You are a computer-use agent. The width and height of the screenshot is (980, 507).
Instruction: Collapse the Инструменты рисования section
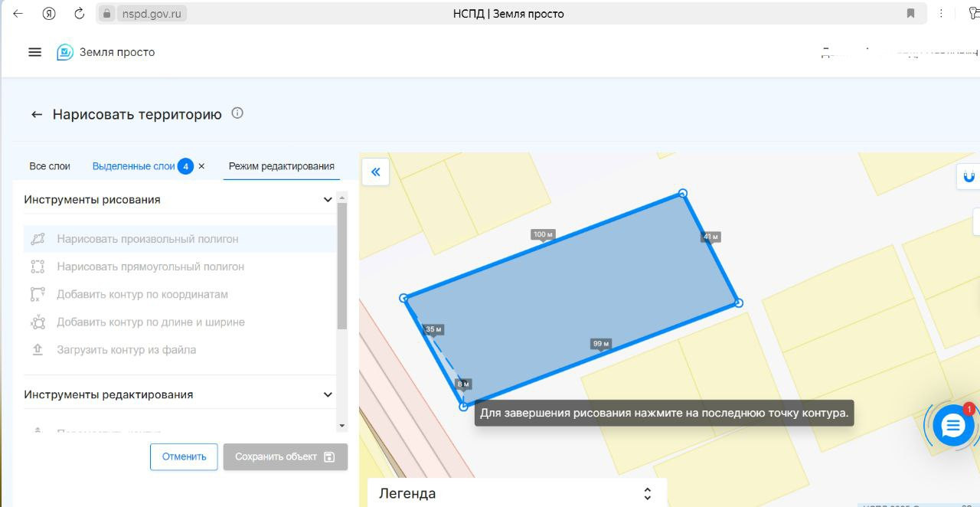[x=328, y=200]
